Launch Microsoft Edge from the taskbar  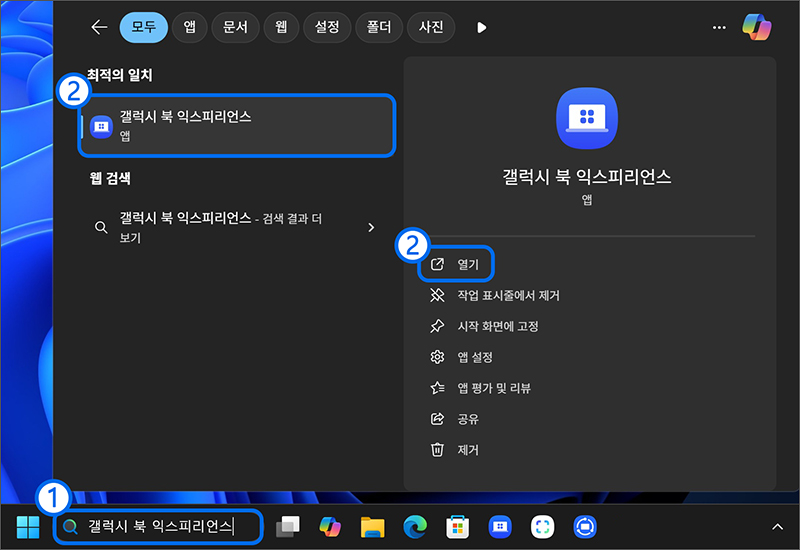pos(415,527)
